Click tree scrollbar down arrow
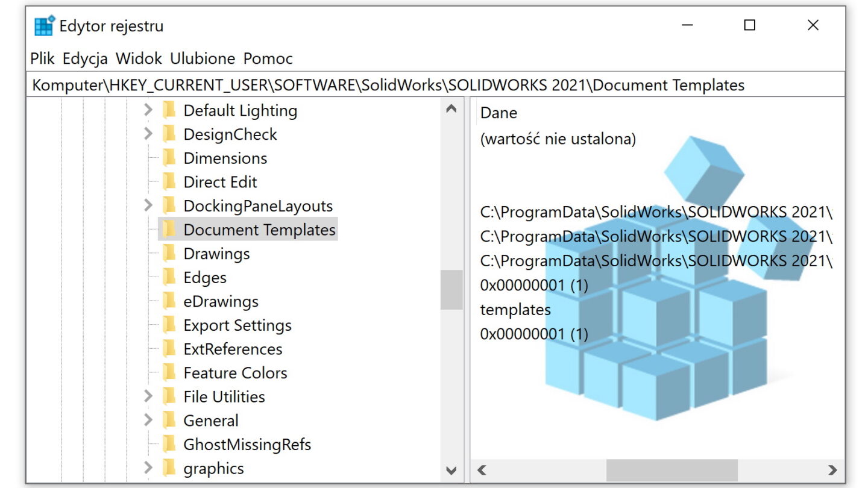This screenshot has height=488, width=868. tap(451, 470)
